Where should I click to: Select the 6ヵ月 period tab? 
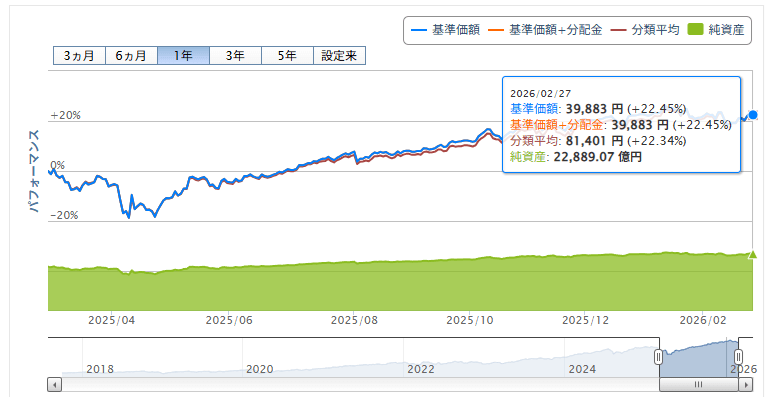click(131, 56)
